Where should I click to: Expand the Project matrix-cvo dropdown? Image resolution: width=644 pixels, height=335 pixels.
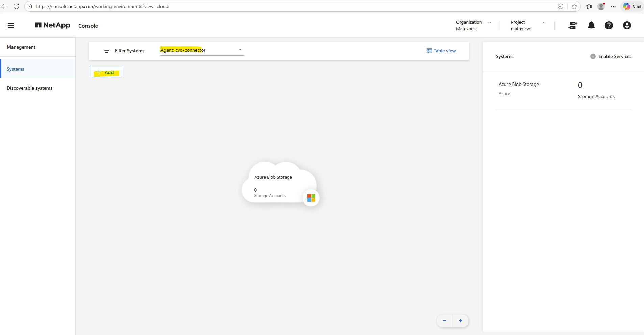544,23
